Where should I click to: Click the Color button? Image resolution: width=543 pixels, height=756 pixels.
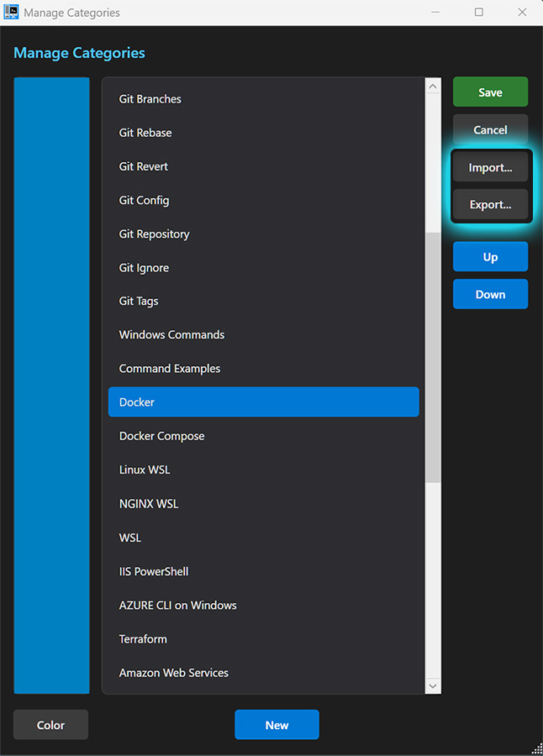pyautogui.click(x=50, y=725)
